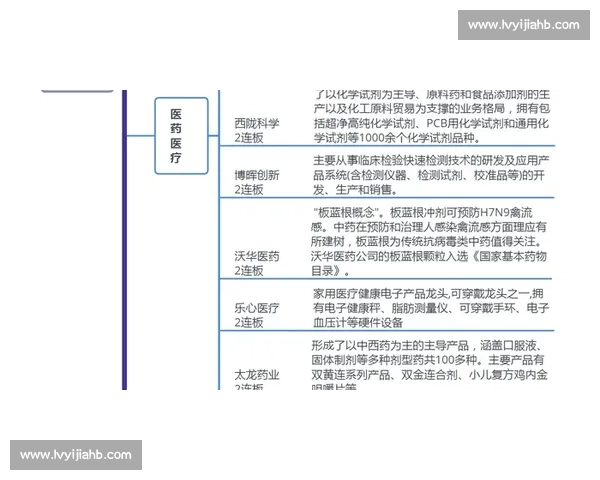Select the 沃华医药 stock name
Image resolution: width=600 pixels, height=480 pixels.
coord(257,256)
